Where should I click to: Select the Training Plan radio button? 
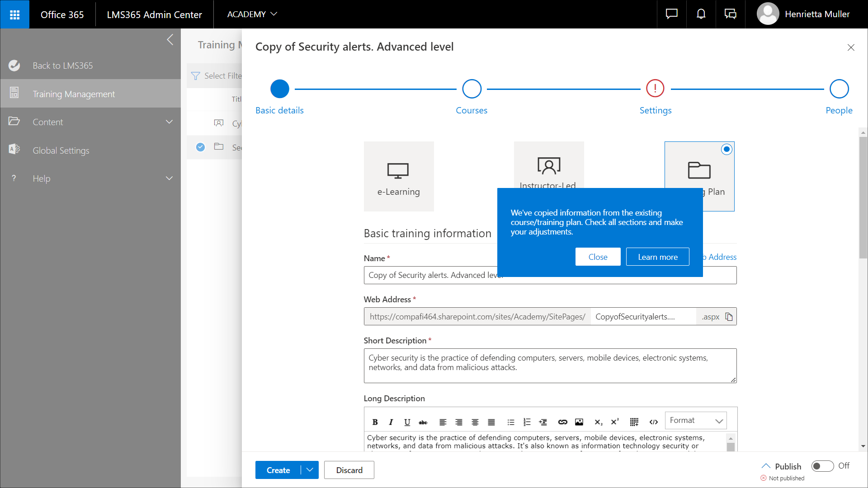point(726,149)
